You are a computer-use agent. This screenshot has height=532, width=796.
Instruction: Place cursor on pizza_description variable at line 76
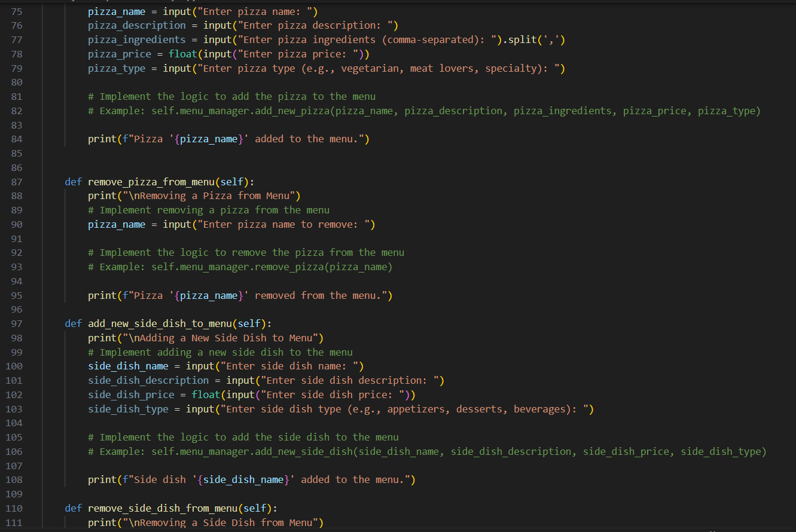click(x=137, y=25)
